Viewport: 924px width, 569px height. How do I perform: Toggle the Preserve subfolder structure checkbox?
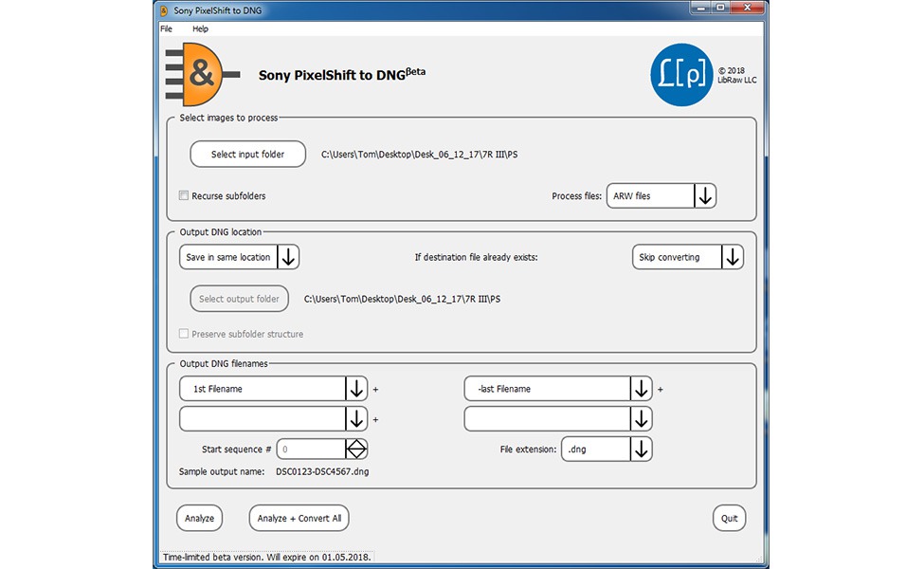point(184,334)
